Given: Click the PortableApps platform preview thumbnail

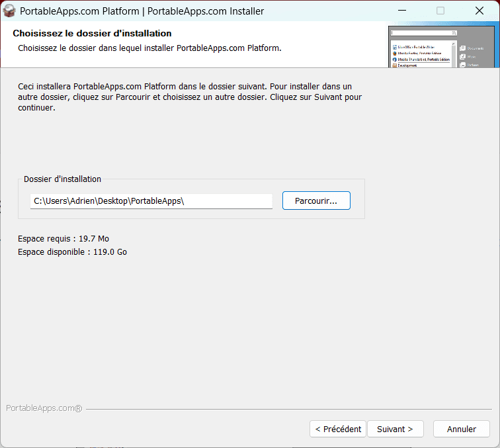Looking at the screenshot, I should point(441,46).
